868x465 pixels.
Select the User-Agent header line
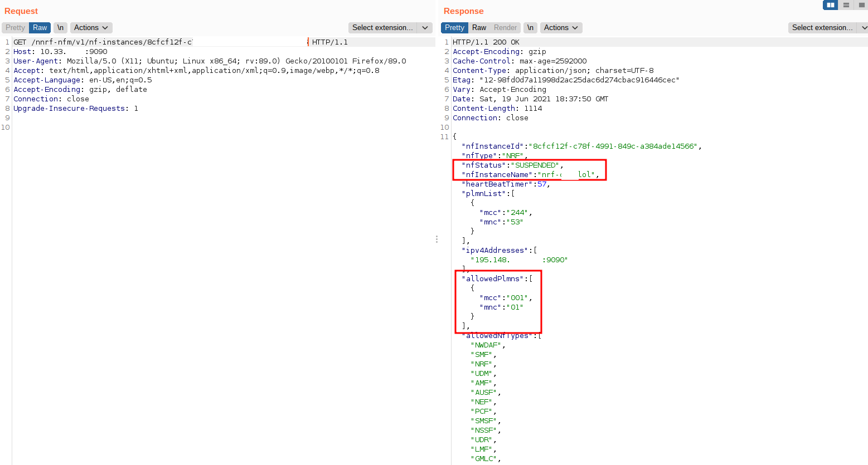[x=210, y=61]
